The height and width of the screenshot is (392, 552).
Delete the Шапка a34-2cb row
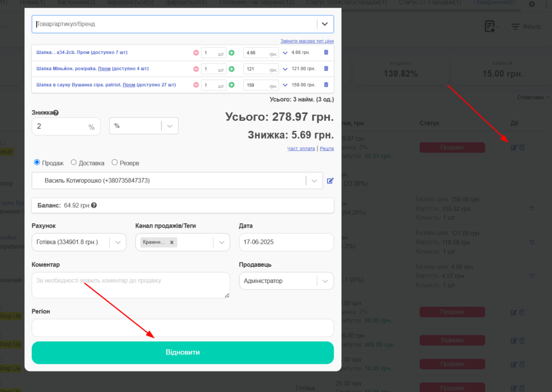326,52
